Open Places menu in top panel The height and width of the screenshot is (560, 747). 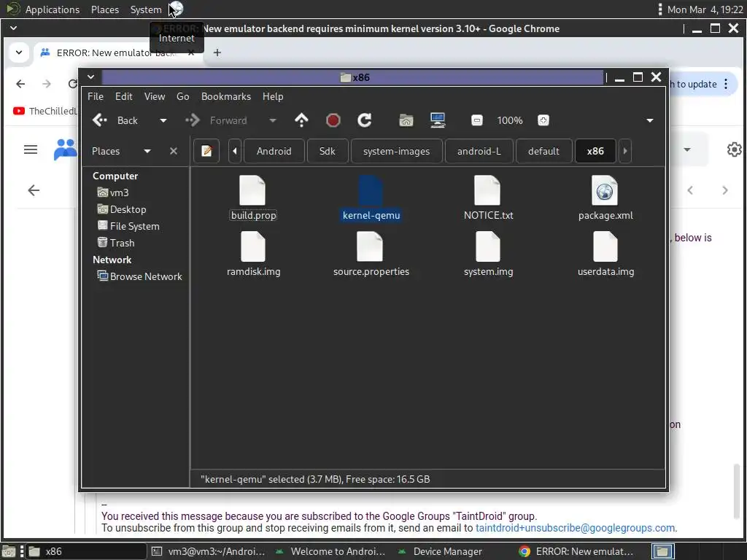[105, 9]
